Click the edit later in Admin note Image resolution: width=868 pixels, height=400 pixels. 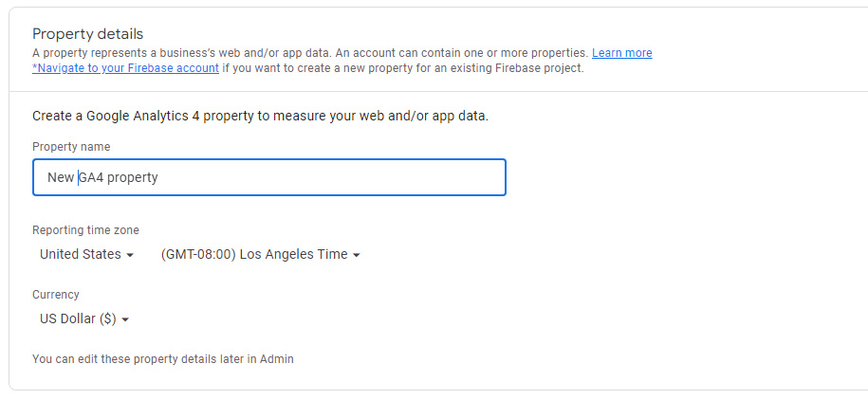162,359
